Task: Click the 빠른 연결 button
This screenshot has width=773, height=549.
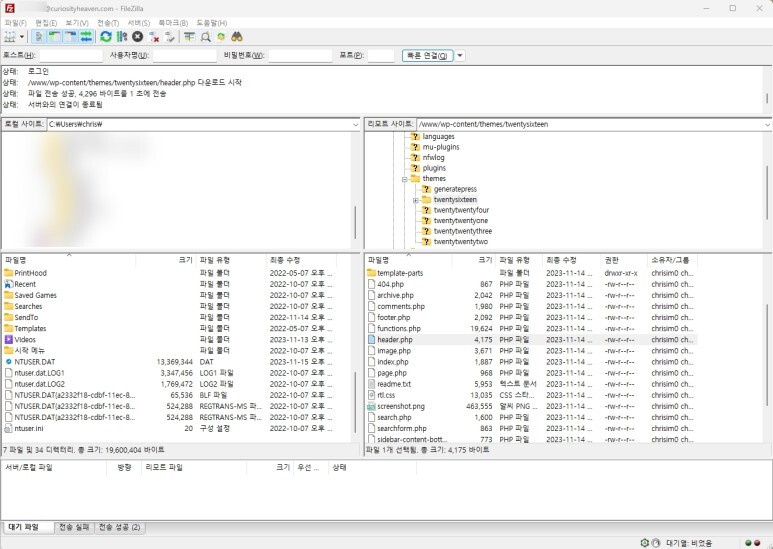Action: pos(427,56)
